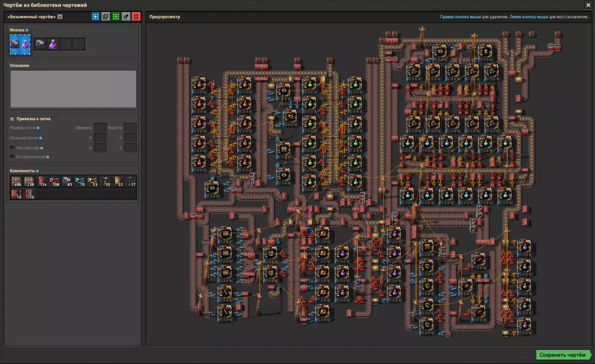Click the blue select new contents icon
Image resolution: width=595 pixels, height=364 pixels.
[95, 17]
